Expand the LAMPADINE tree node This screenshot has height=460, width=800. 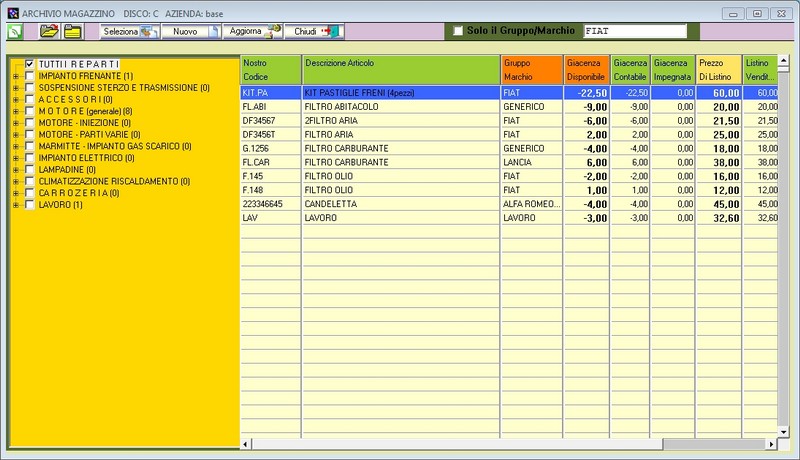tap(16, 170)
